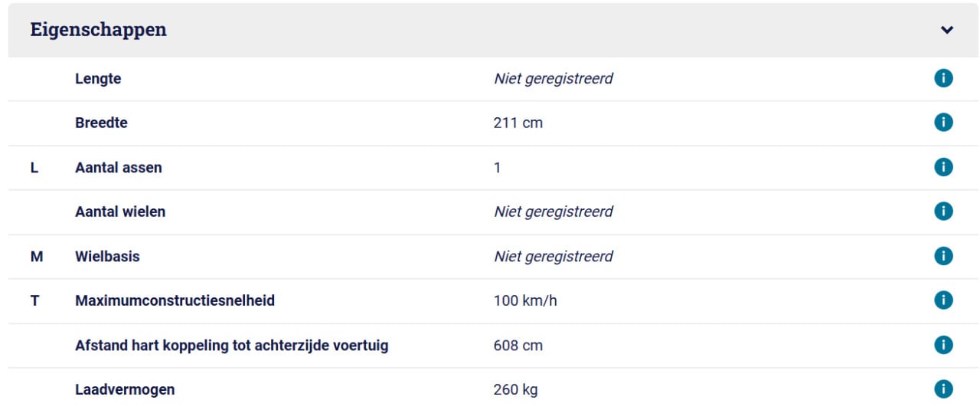Show info about Breedte

click(943, 123)
